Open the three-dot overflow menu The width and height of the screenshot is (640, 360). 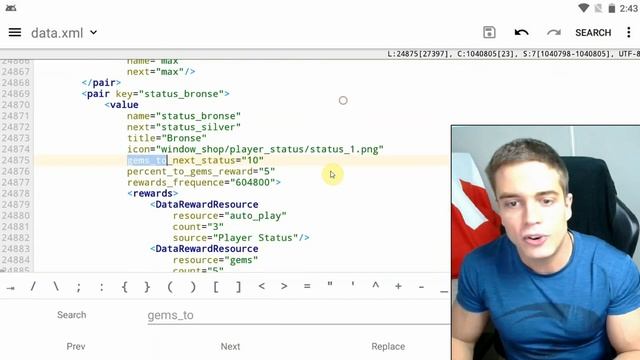coord(629,32)
